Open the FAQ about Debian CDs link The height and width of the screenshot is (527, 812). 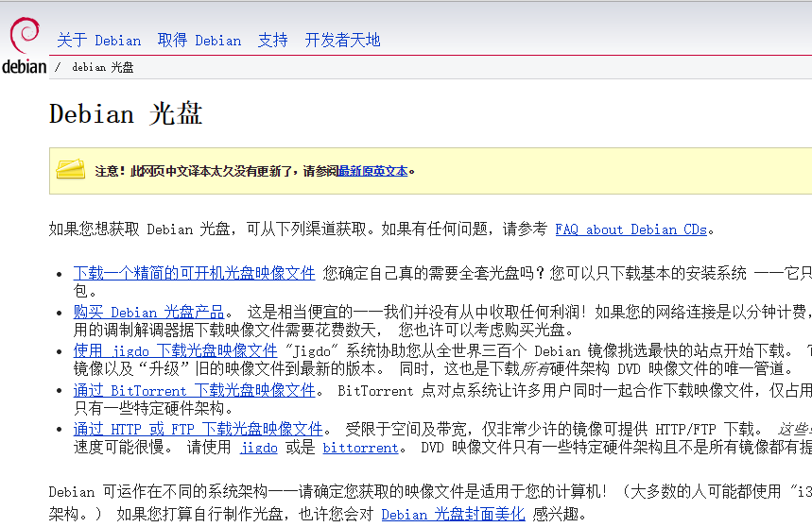click(631, 229)
